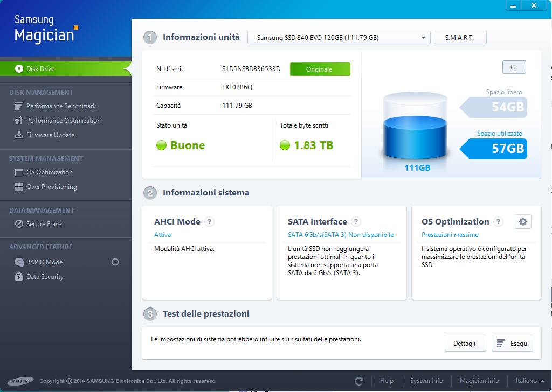Image resolution: width=552 pixels, height=392 pixels.
Task: Open AHCI Mode help question mark
Action: pyautogui.click(x=210, y=221)
